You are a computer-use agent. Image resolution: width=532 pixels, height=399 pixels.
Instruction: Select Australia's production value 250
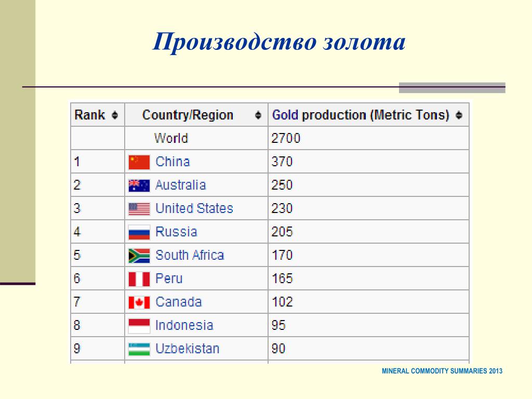pyautogui.click(x=282, y=185)
